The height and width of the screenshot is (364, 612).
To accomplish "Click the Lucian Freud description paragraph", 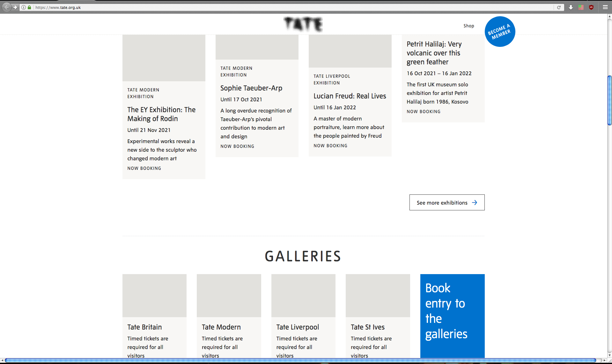I will point(349,127).
